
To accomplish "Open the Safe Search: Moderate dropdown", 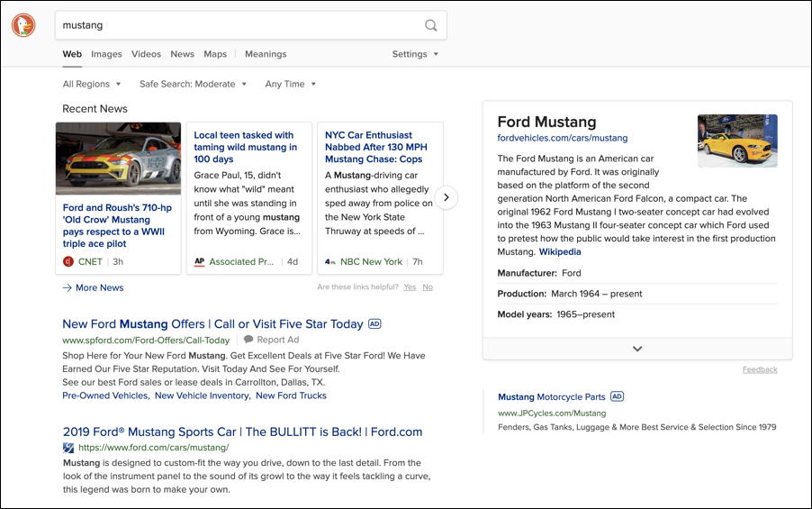I will [x=193, y=84].
